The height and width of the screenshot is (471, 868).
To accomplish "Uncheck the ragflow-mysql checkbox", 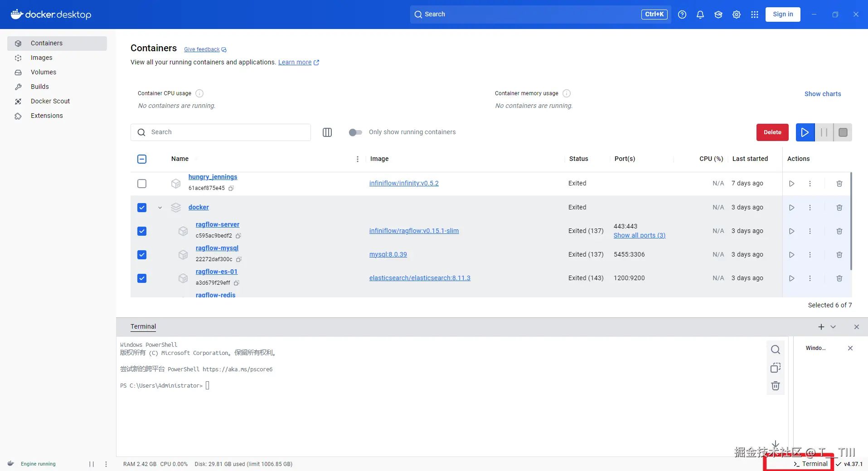I will pos(142,255).
